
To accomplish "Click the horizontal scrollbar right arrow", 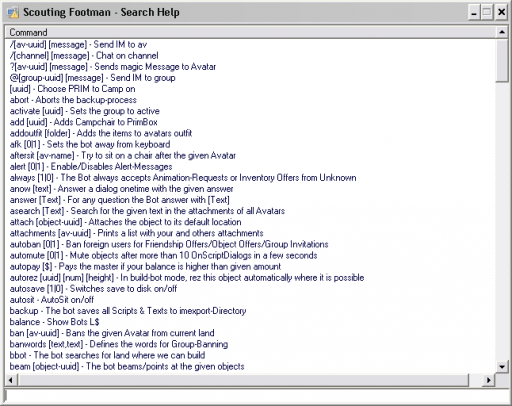I will pyautogui.click(x=489, y=380).
